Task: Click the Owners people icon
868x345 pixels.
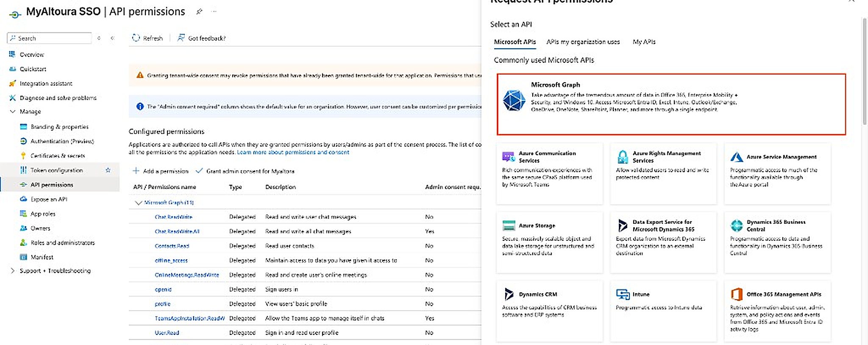Action: click(23, 228)
